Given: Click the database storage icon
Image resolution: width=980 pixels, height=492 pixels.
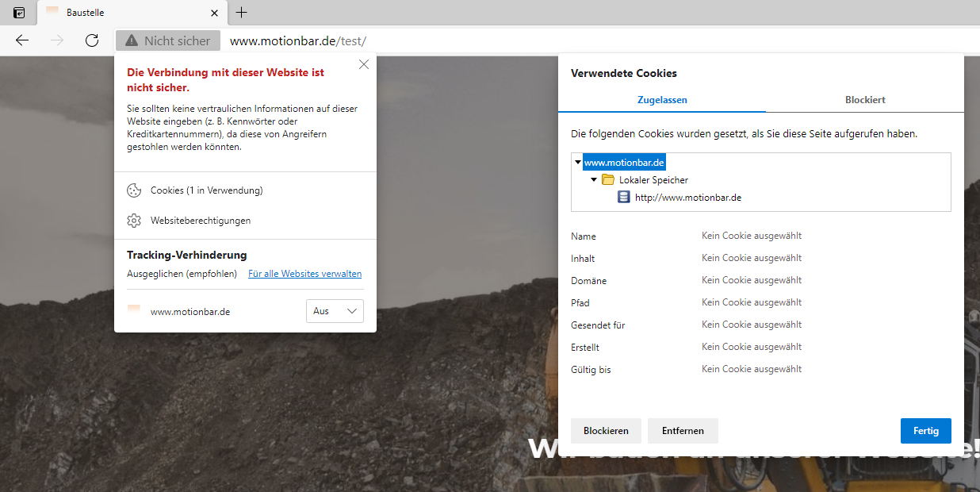Looking at the screenshot, I should pos(624,197).
